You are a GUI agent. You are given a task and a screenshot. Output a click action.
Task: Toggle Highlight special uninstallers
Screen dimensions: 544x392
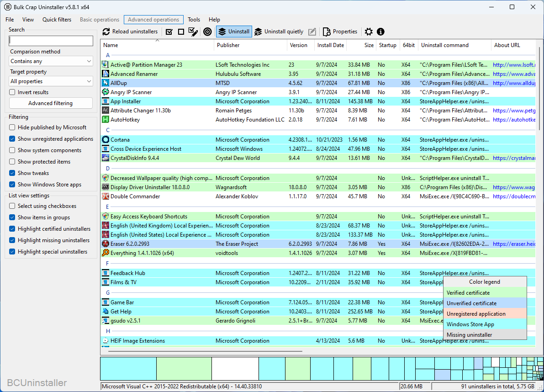tap(12, 252)
